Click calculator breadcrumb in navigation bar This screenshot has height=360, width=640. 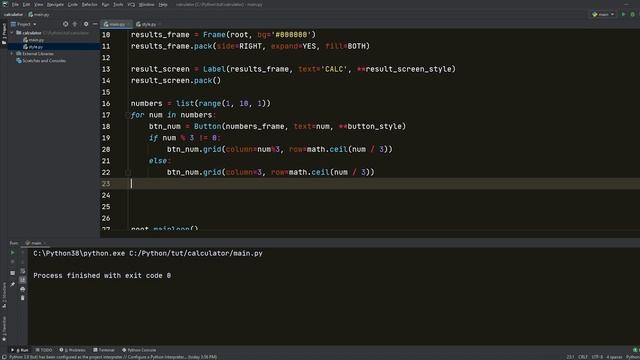click(13, 14)
